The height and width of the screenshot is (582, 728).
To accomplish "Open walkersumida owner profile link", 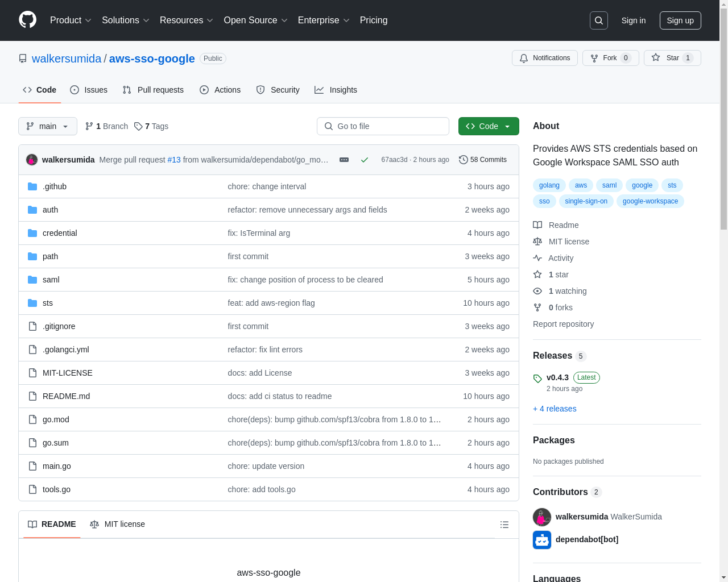I will 67,59.
